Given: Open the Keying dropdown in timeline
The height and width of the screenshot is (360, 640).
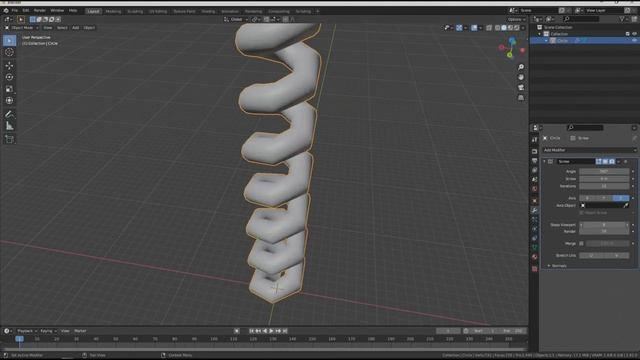Looking at the screenshot, I should (x=48, y=331).
